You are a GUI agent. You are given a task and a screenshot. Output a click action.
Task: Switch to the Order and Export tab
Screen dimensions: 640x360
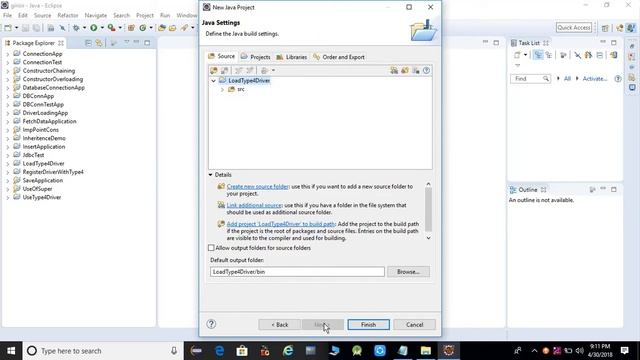tap(339, 57)
